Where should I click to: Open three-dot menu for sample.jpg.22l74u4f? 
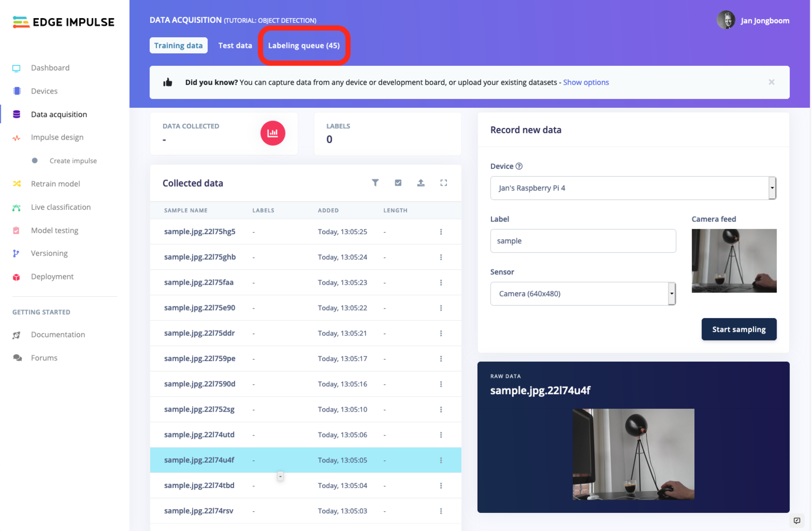click(441, 460)
